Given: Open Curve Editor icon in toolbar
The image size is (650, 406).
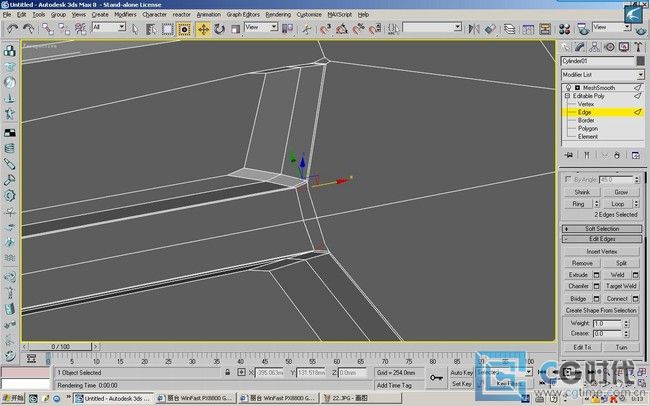Looking at the screenshot, I should pos(528,29).
